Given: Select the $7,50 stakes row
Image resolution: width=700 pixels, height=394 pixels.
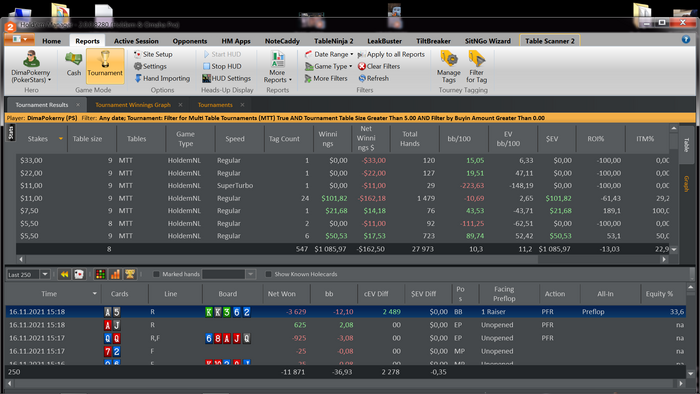Looking at the screenshot, I should coord(343,211).
